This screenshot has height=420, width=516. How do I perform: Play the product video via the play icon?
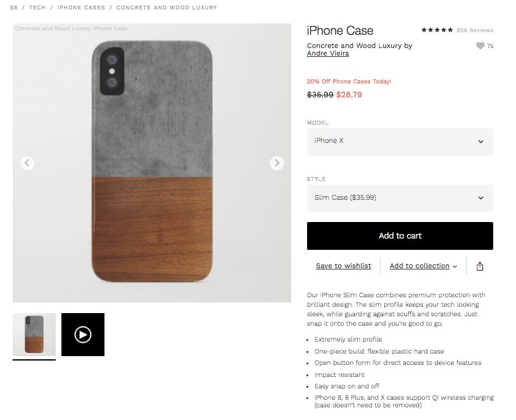pos(83,334)
